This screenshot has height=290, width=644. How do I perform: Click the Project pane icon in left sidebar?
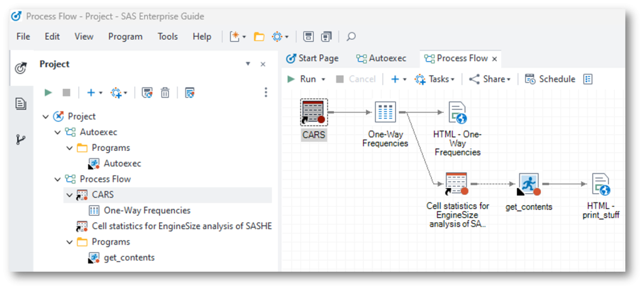pos(21,69)
